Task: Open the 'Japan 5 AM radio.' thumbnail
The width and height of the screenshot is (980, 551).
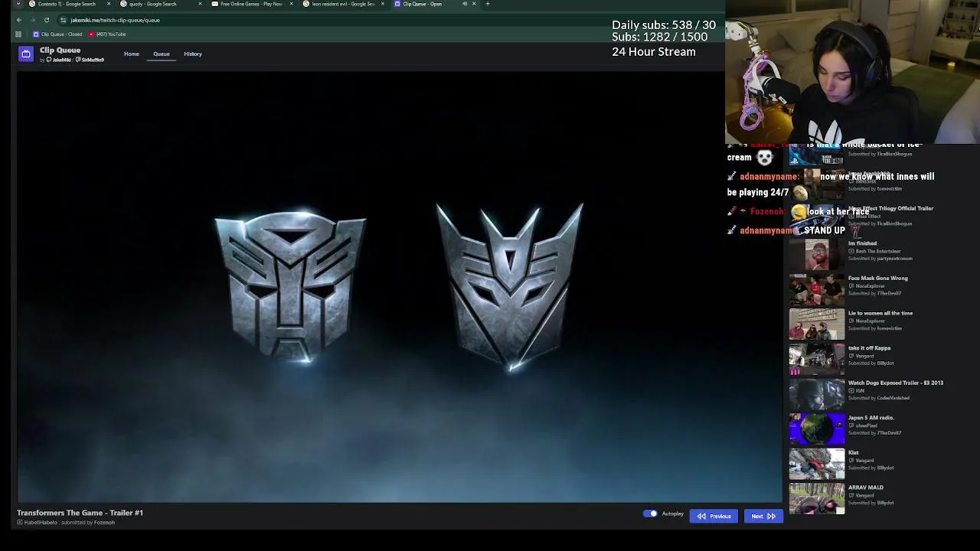Action: point(817,429)
